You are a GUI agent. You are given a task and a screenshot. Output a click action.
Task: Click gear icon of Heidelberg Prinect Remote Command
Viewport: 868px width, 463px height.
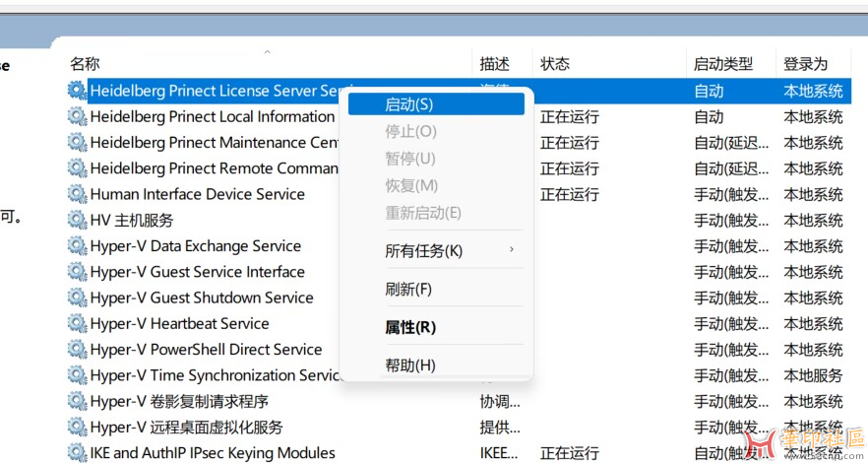[x=77, y=168]
